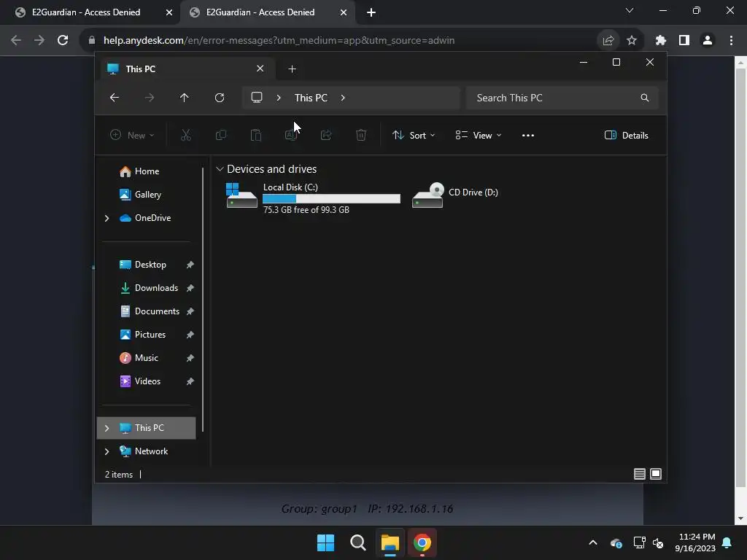Open Local Disk (C:) drive icon
747x560 pixels.
241,196
